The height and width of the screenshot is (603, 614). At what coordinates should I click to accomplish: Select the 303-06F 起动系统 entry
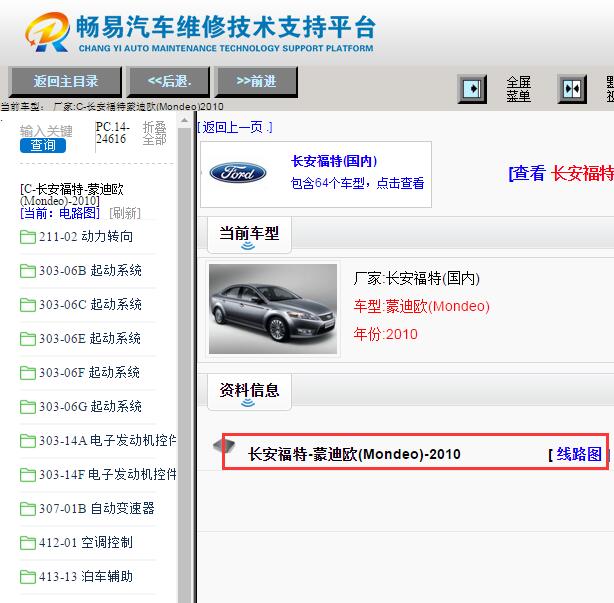point(89,373)
